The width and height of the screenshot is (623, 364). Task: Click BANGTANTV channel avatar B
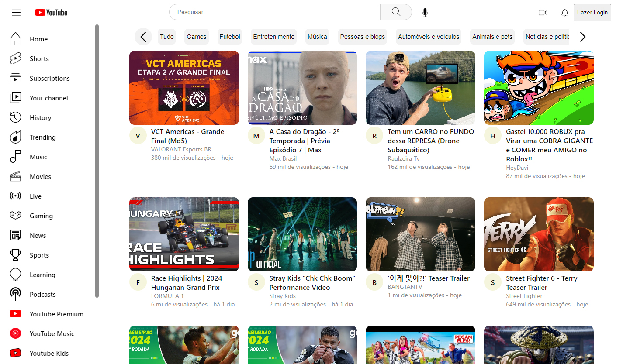click(374, 282)
